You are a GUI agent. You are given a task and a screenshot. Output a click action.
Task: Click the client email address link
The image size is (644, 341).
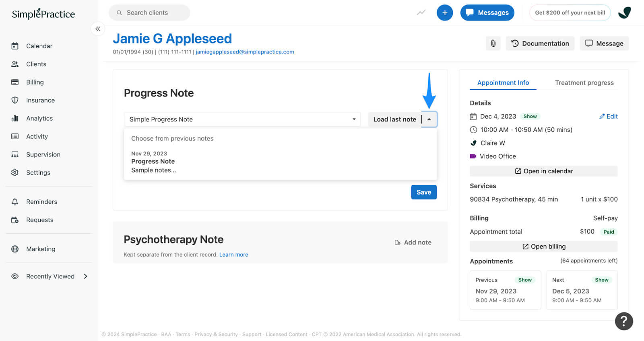(x=245, y=52)
